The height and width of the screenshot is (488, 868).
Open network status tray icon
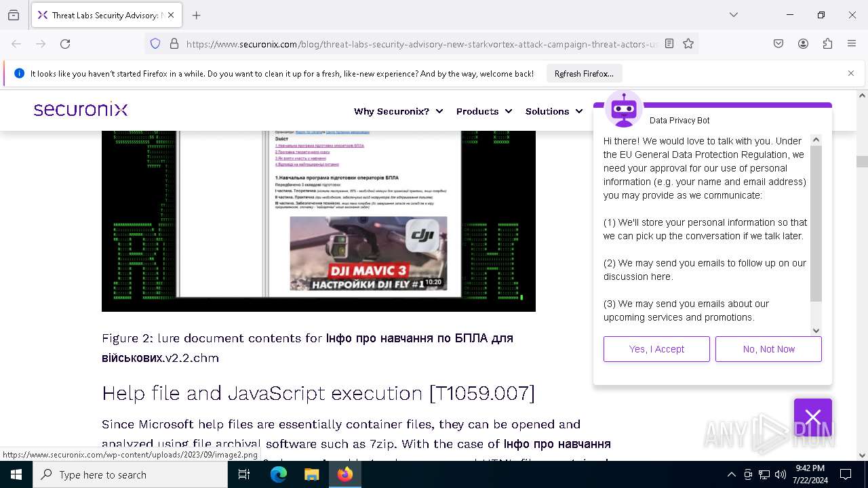coord(764,474)
